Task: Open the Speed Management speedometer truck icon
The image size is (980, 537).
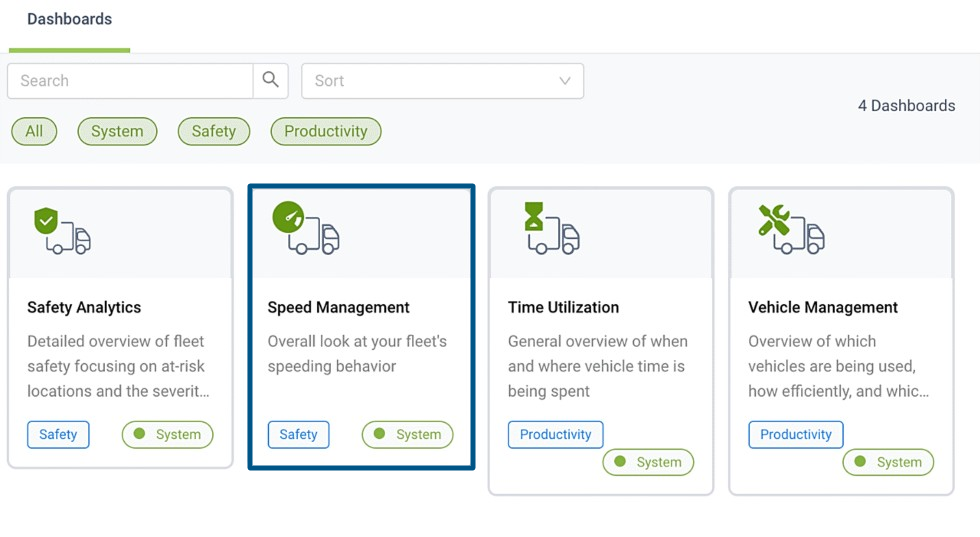Action: click(x=306, y=228)
